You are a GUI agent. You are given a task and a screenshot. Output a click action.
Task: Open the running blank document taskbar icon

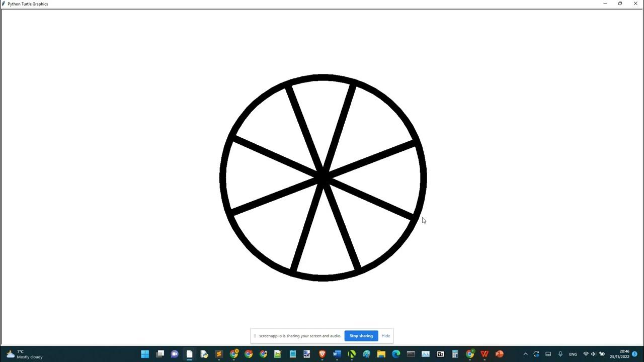(x=189, y=354)
